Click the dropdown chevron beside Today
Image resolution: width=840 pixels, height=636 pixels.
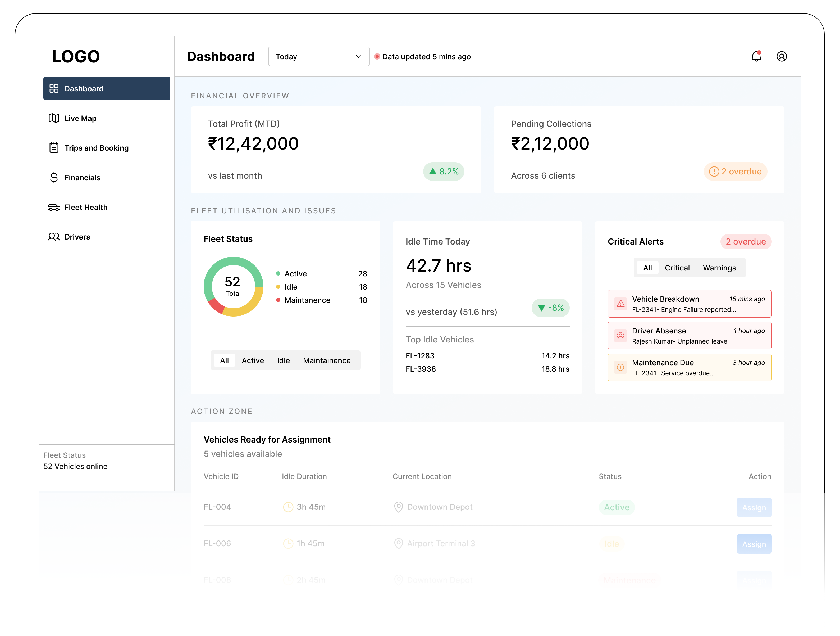358,57
